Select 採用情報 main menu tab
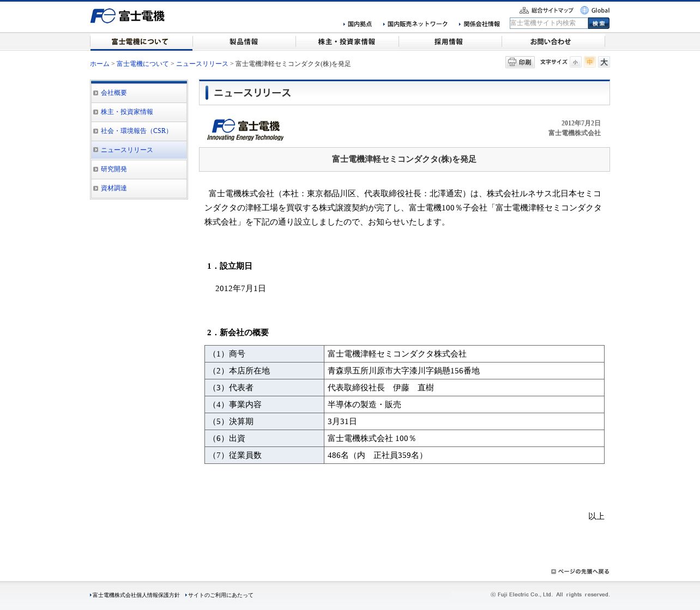The image size is (700, 610). coord(450,42)
